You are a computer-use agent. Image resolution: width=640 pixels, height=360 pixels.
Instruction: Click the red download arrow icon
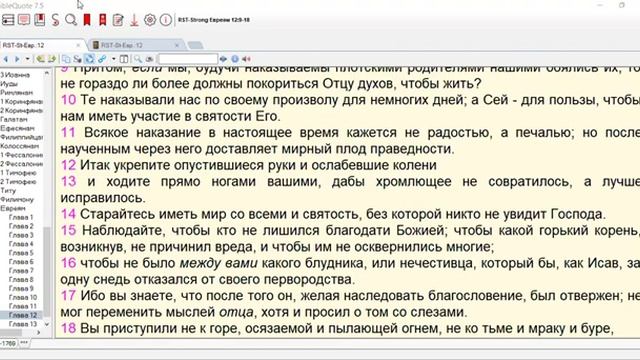click(134, 20)
